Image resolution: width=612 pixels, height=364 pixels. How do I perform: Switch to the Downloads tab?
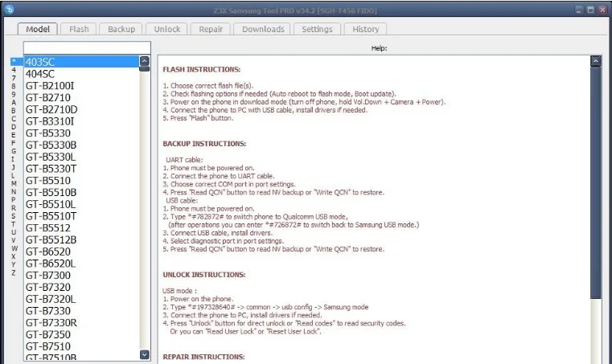pyautogui.click(x=263, y=29)
